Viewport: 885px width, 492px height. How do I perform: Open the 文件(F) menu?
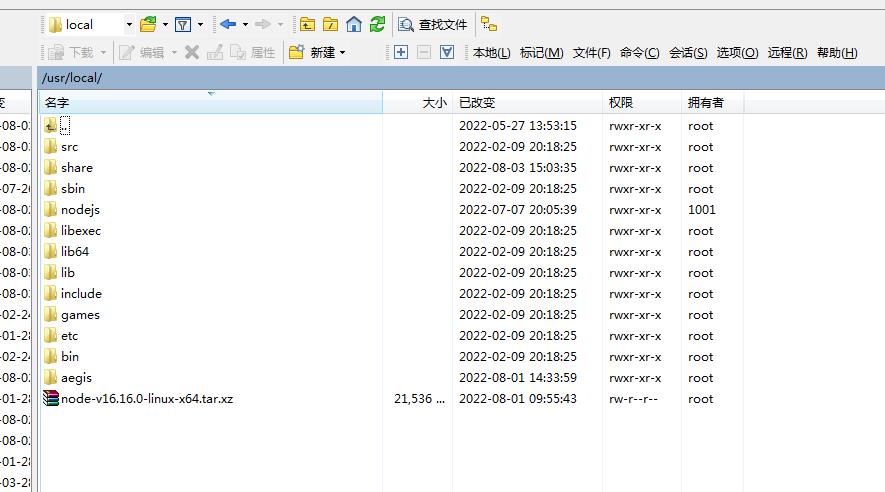pos(592,53)
